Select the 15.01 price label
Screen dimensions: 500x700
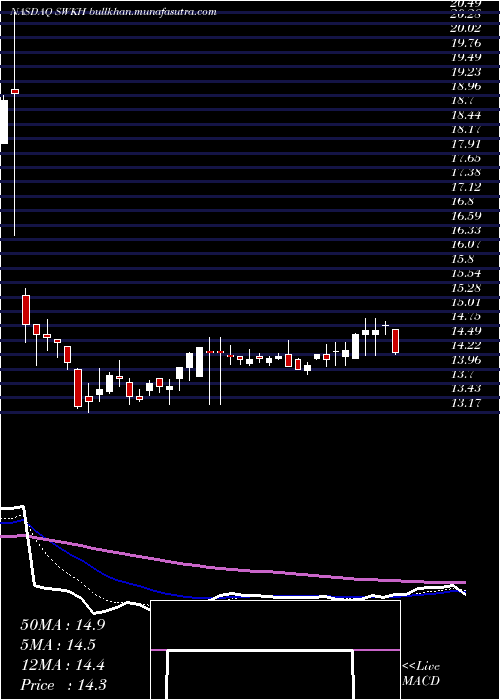(467, 302)
